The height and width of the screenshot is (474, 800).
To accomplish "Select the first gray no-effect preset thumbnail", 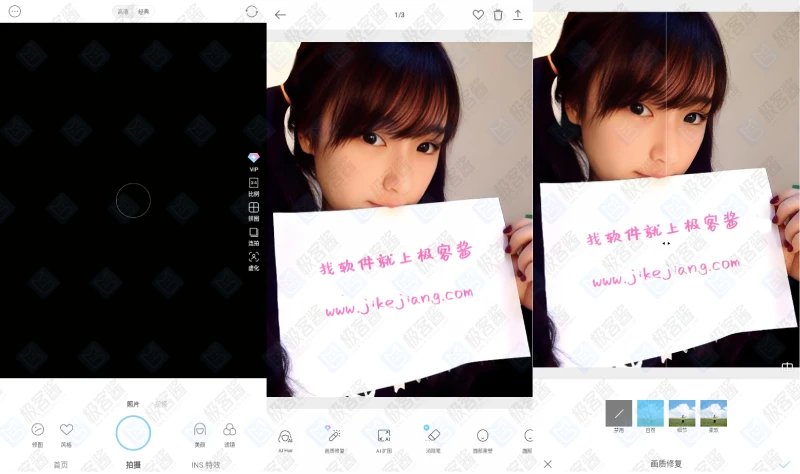I will point(619,413).
